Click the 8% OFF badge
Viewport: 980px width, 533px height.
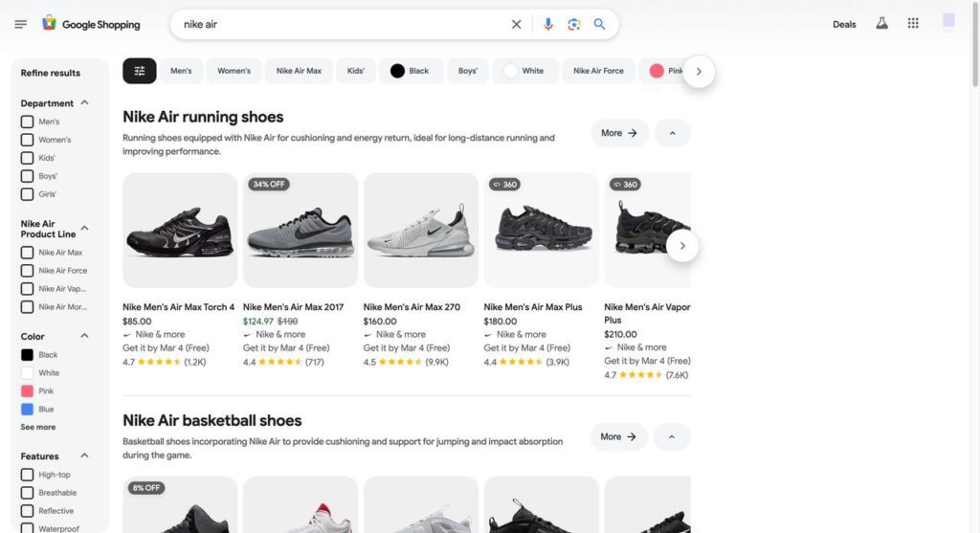[146, 487]
